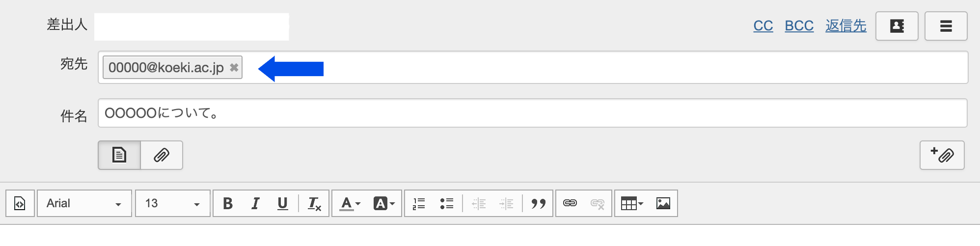980x246 pixels.
Task: Insert an image into the message
Action: coord(663,203)
